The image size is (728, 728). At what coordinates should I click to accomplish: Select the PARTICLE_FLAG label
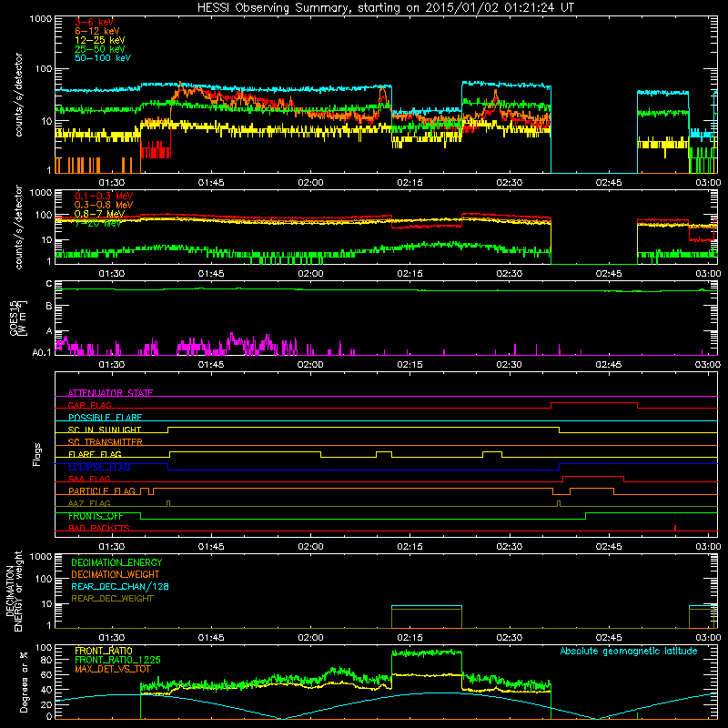102,490
